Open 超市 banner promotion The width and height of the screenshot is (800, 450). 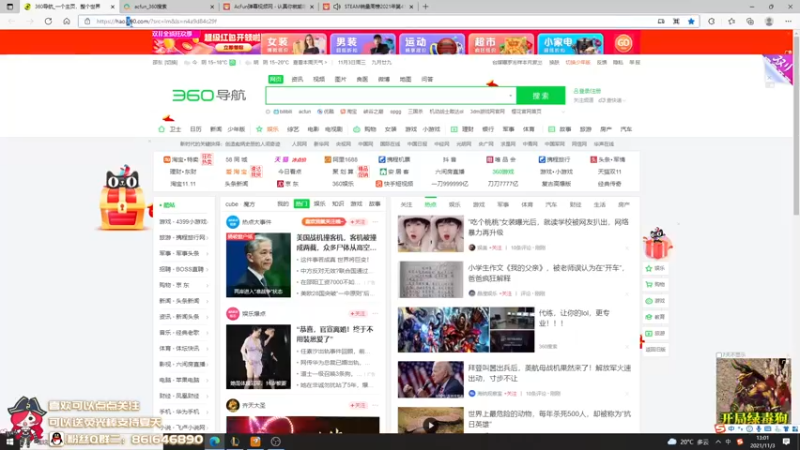point(501,43)
